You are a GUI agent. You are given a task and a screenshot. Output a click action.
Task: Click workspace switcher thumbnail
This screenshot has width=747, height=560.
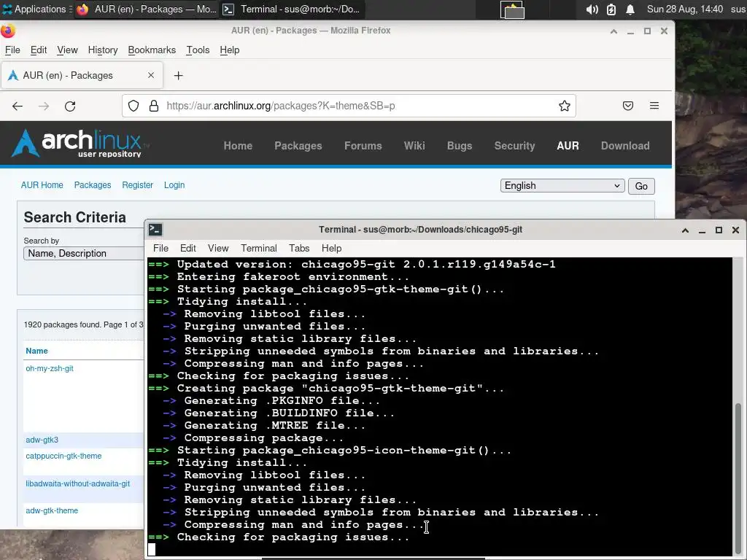pyautogui.click(x=513, y=9)
